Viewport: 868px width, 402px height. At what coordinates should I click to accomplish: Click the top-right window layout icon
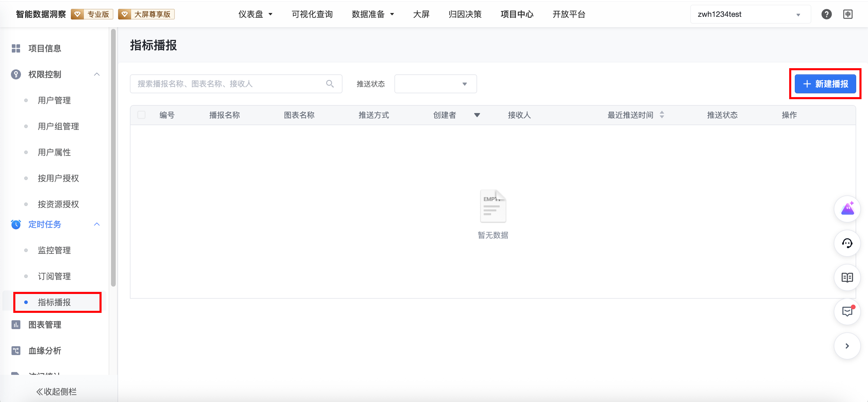(x=848, y=14)
